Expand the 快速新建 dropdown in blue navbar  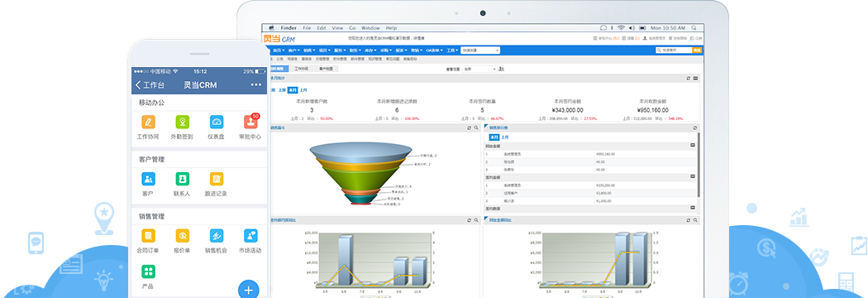pyautogui.click(x=480, y=50)
